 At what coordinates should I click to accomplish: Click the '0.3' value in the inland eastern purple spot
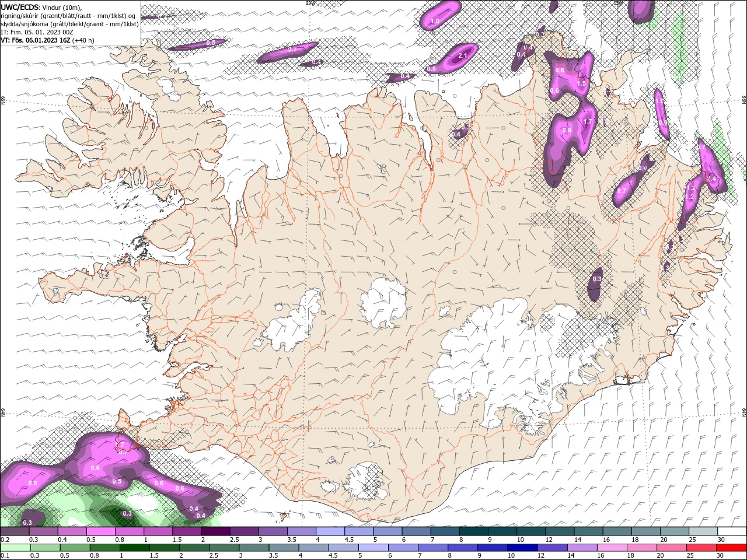(597, 279)
